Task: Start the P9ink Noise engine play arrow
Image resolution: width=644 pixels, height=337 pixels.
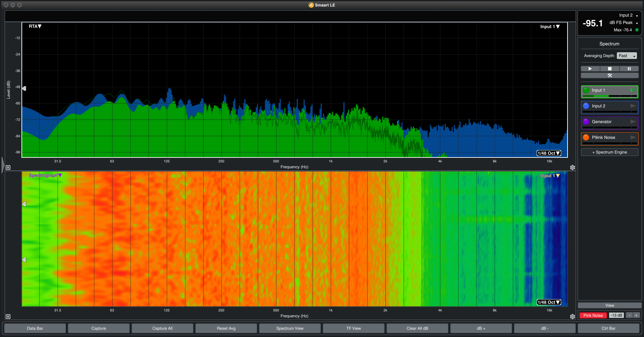Action: (x=633, y=137)
